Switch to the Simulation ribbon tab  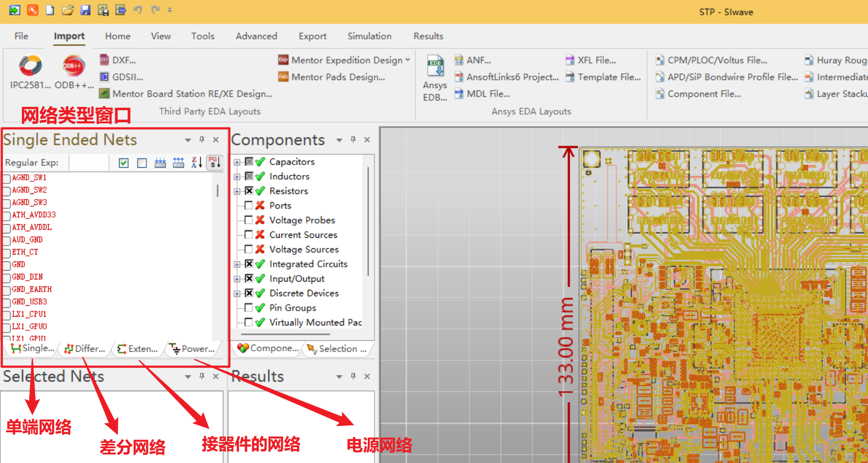[370, 36]
